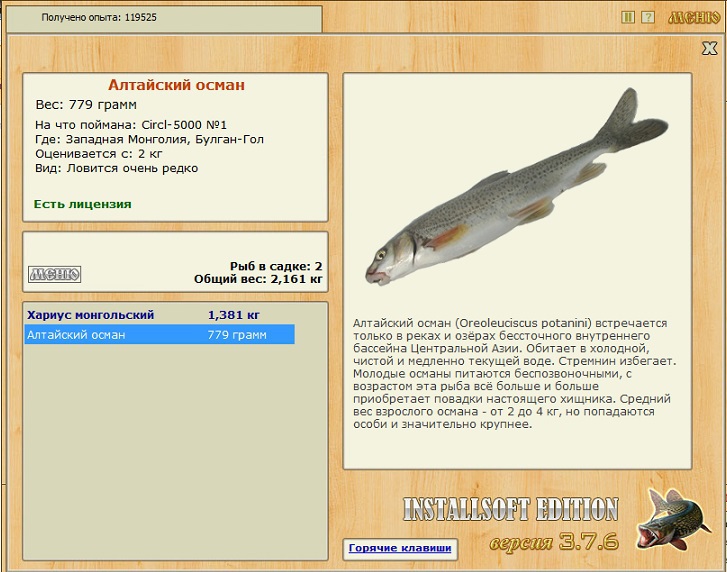Open help via the question mark icon
Image resolution: width=727 pixels, height=572 pixels.
click(648, 18)
